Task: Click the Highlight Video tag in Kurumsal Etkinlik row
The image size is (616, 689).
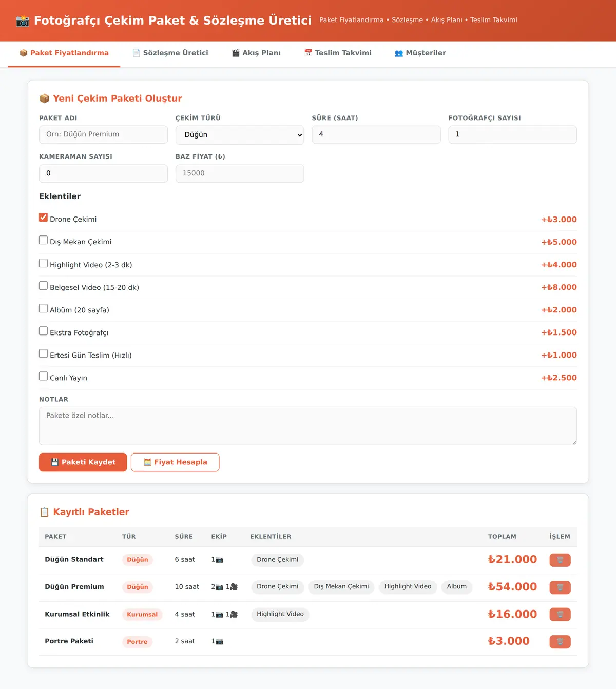Action: coord(280,614)
